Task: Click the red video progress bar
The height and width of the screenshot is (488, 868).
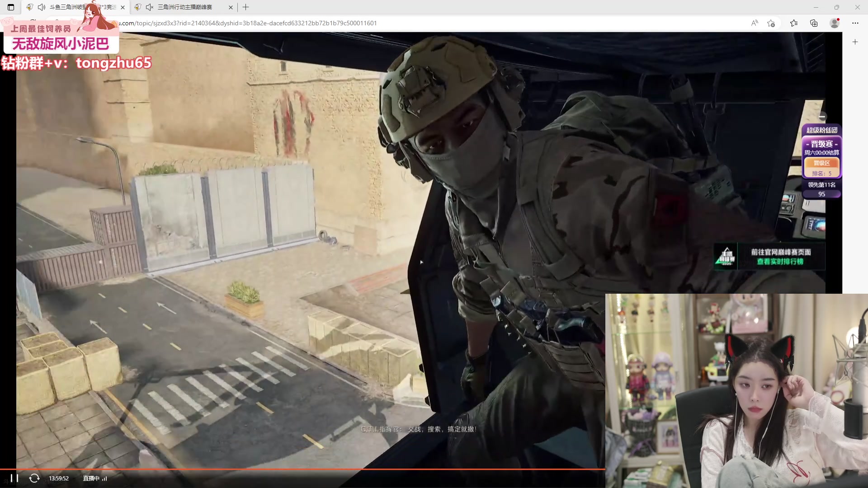Action: pyautogui.click(x=302, y=469)
